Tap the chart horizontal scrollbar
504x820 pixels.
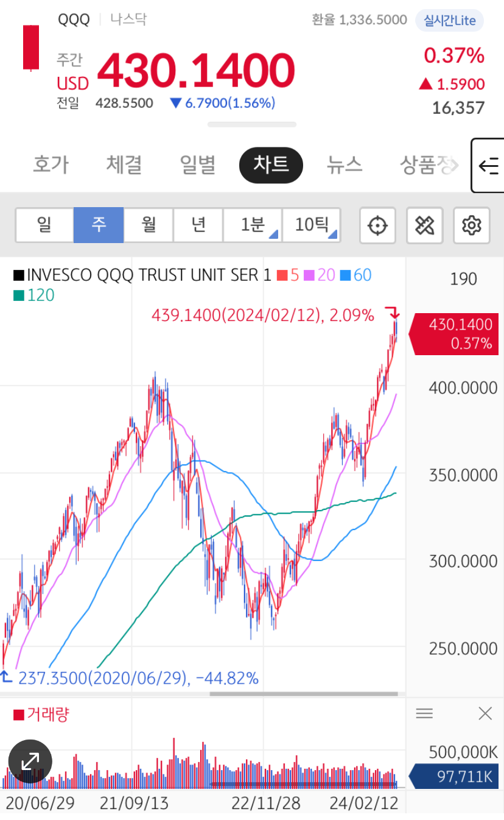(304, 693)
